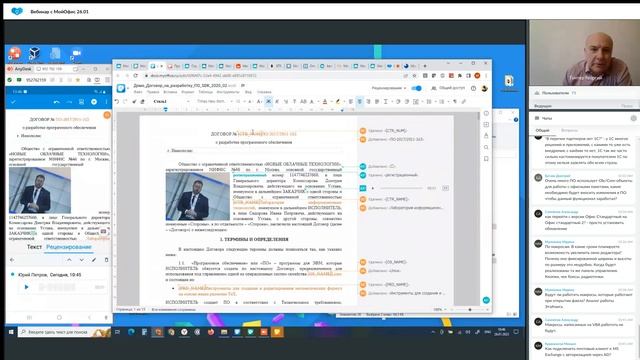Align text right in document toolbar
This screenshot has width=640, height=360.
(368, 101)
